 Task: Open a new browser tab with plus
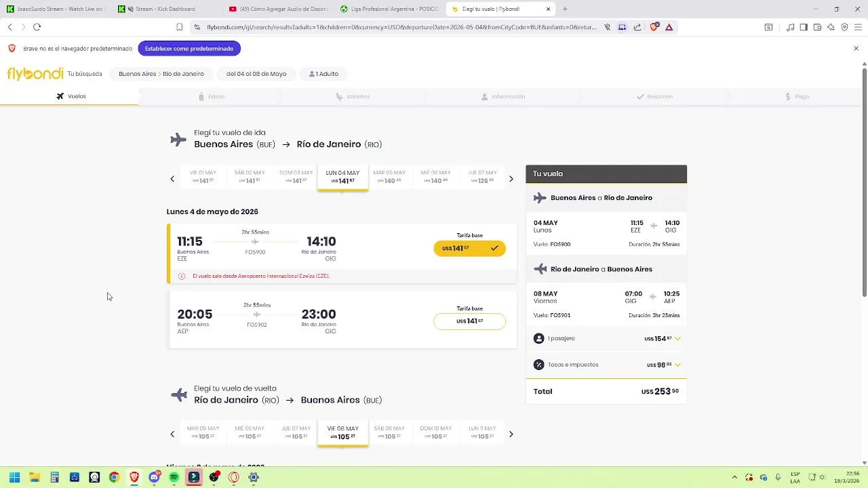point(565,9)
